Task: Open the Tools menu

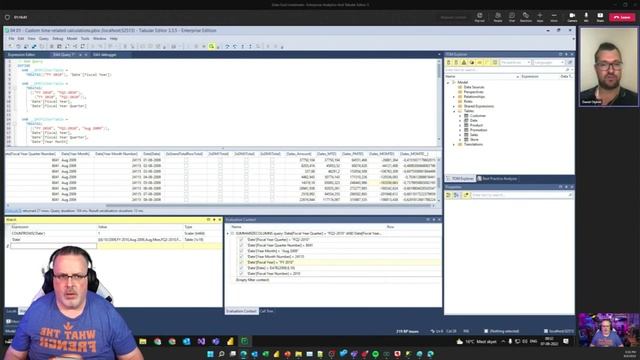Action: point(85,38)
